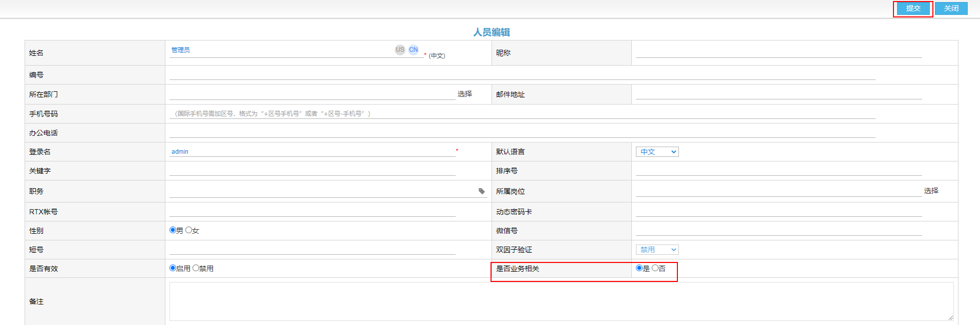Click the 登录名 label
The width and height of the screenshot is (980, 325).
[x=40, y=152]
